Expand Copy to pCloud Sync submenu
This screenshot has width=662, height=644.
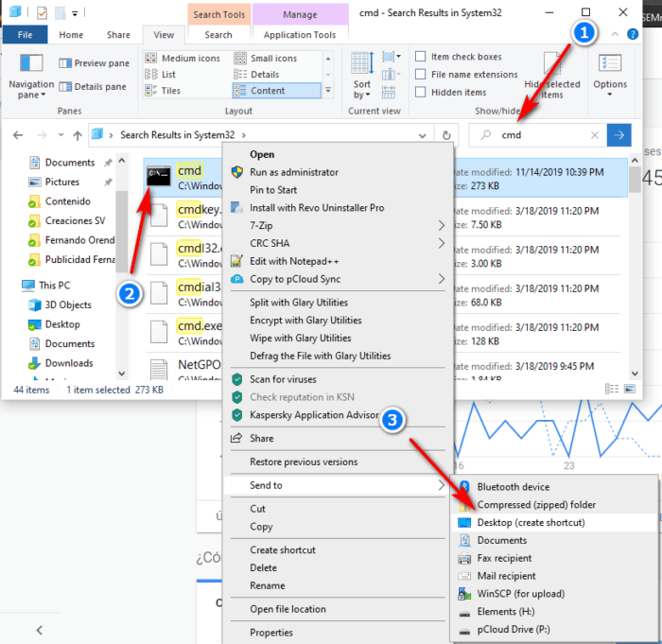coord(441,279)
